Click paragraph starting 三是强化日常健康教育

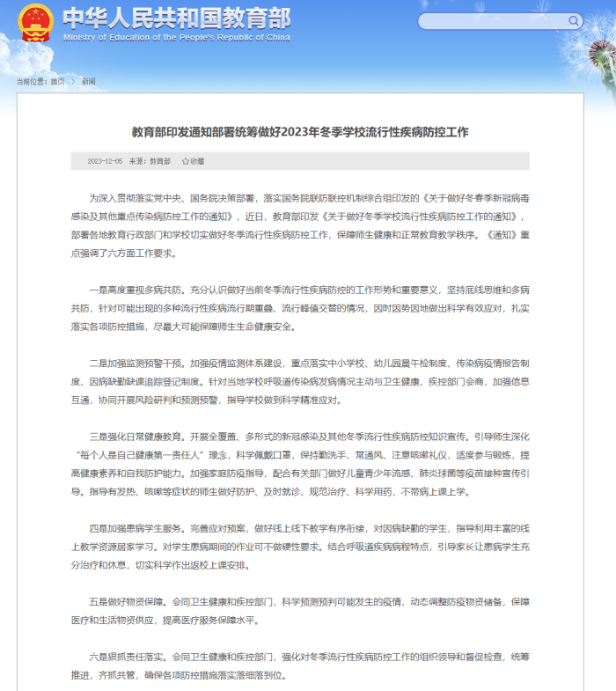[300, 464]
